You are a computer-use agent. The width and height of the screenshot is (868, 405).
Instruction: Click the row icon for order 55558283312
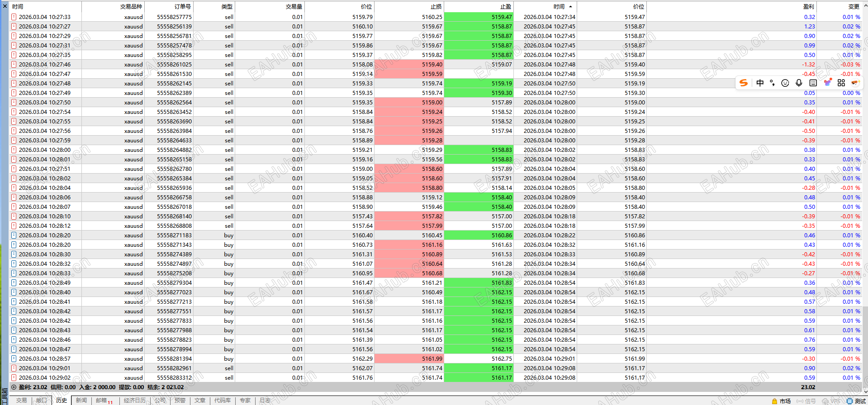[x=14, y=378]
